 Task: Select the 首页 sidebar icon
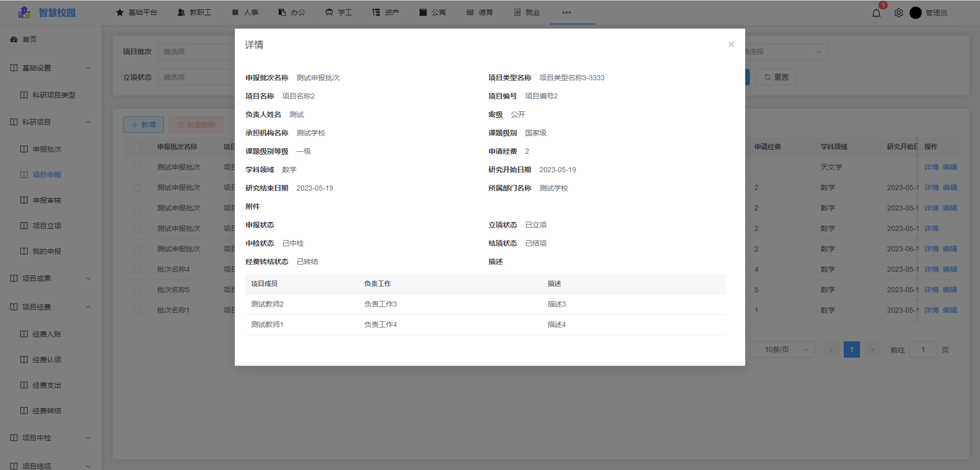point(13,39)
